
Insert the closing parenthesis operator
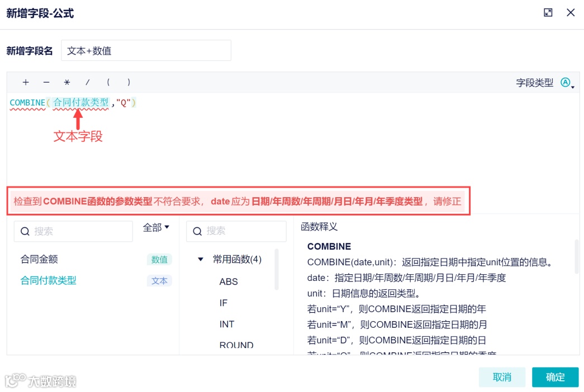click(x=127, y=82)
